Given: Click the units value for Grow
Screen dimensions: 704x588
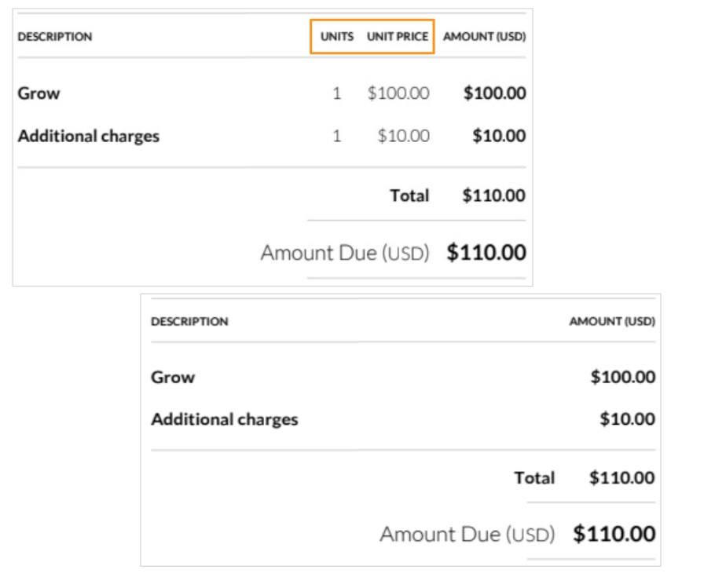Looking at the screenshot, I should pos(337,93).
